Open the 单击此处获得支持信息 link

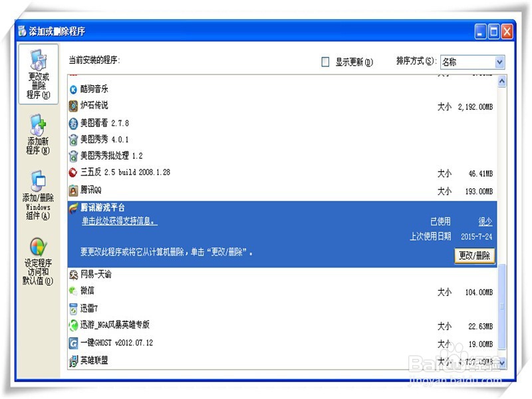coord(120,221)
